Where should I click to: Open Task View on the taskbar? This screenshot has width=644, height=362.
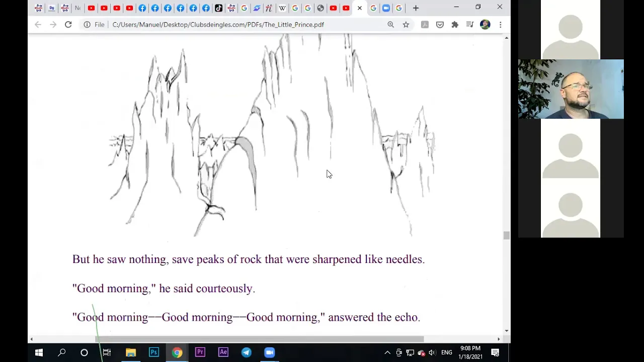pos(107,352)
